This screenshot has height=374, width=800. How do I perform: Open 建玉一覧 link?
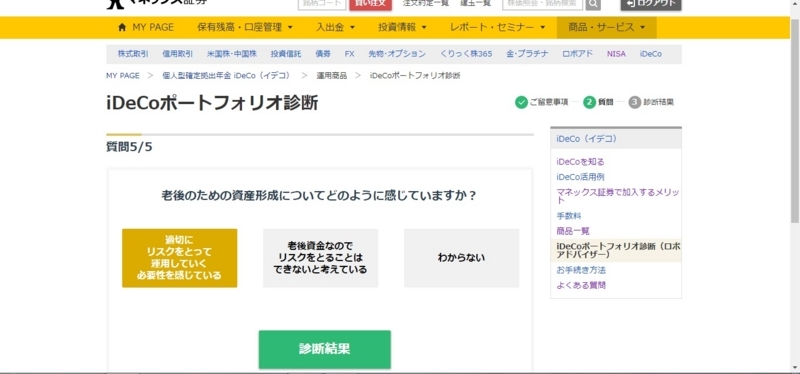point(475,4)
